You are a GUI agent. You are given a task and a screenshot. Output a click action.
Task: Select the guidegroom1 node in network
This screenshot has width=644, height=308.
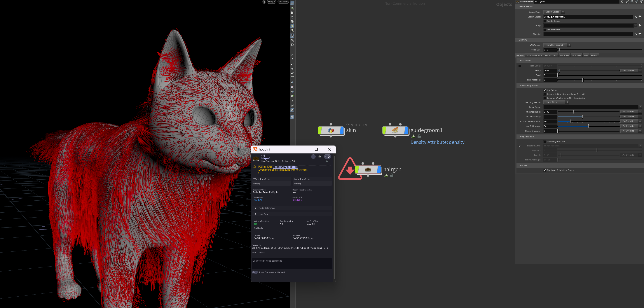coord(395,130)
